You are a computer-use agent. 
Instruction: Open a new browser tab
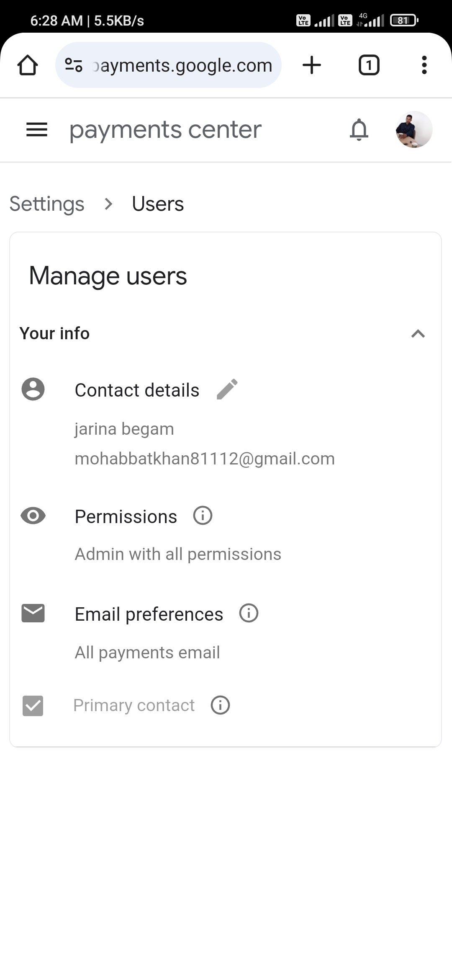312,65
